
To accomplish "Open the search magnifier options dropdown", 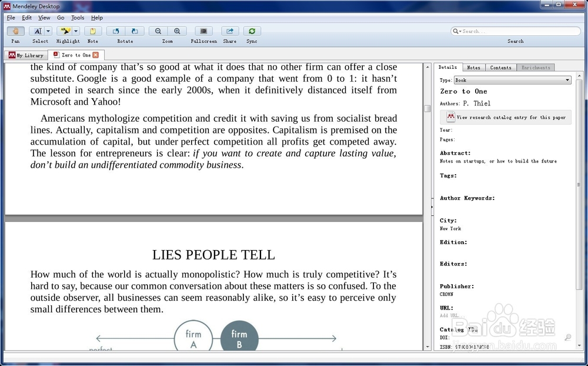I will tap(456, 31).
